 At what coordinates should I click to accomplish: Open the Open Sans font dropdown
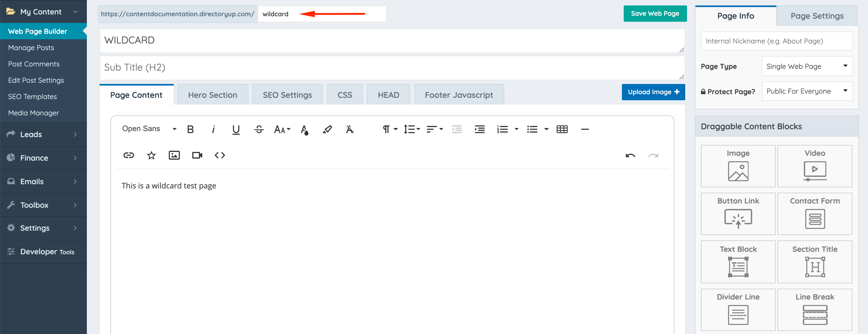[149, 129]
